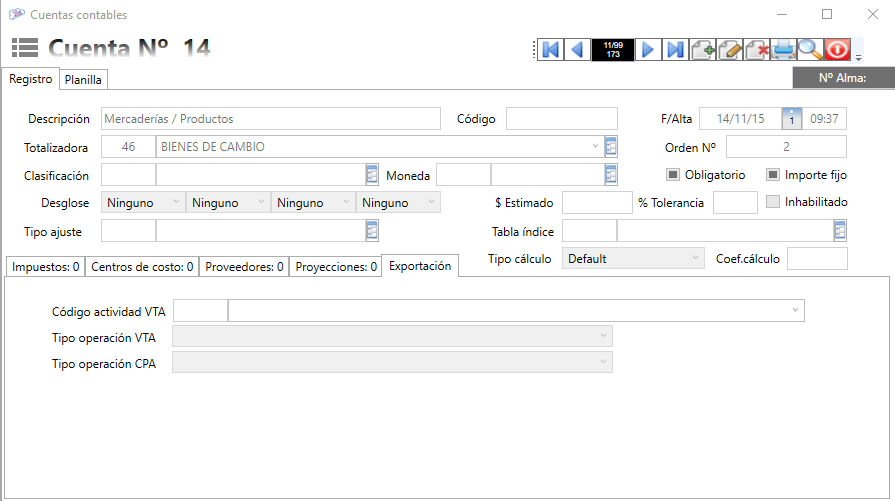895x501 pixels.
Task: Click the red power exit button
Action: click(836, 49)
